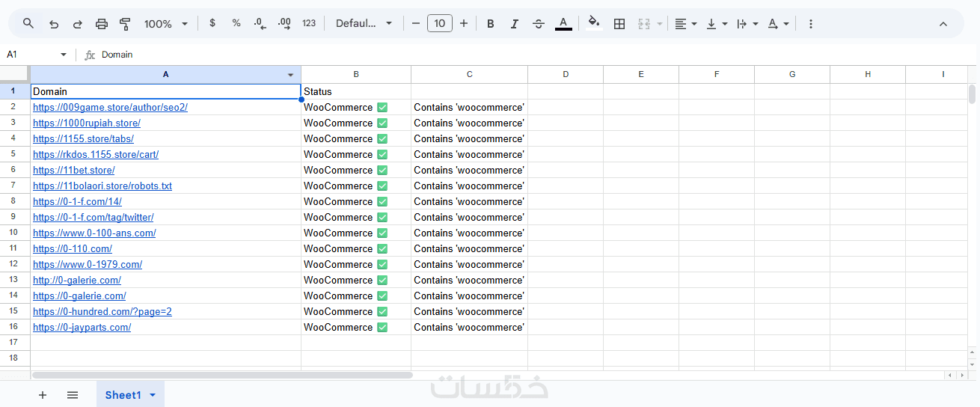Open the 0-hundred.com/?page=2 link

[x=102, y=311]
